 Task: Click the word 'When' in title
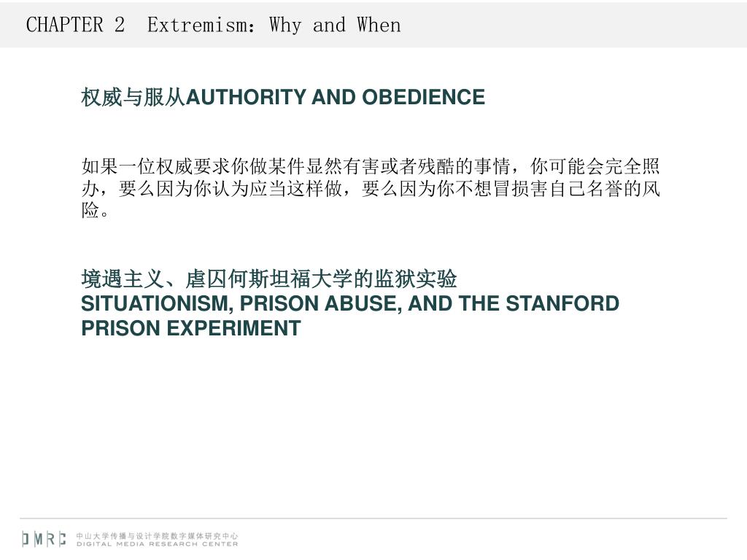[x=379, y=25]
